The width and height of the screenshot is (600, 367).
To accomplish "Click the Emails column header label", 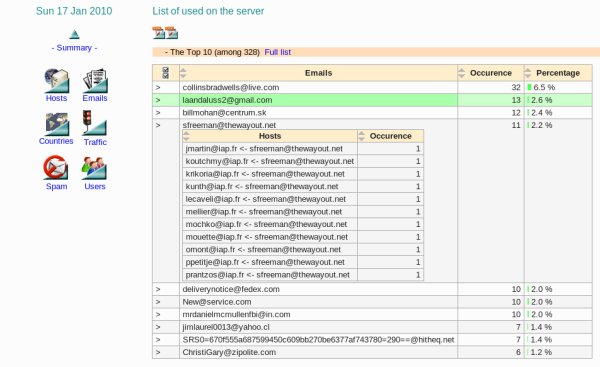I will (318, 73).
